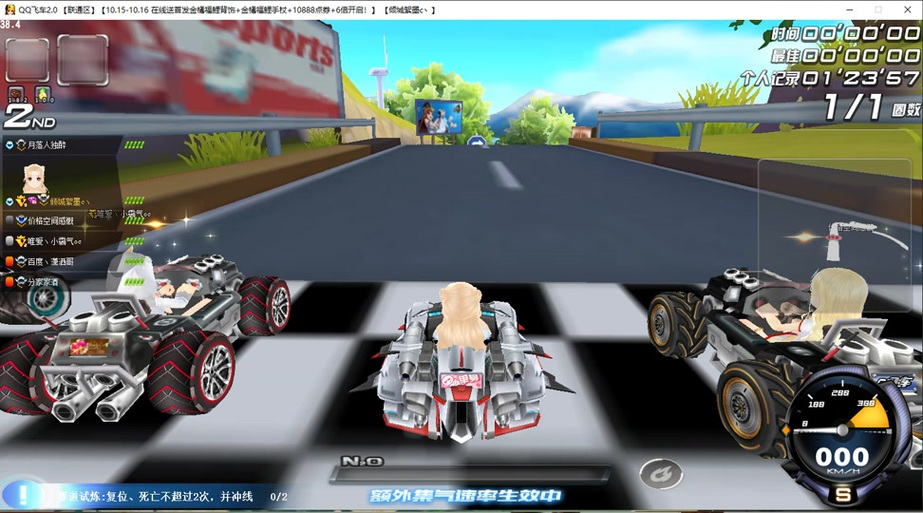This screenshot has width=923, height=513.
Task: Click the blue exclamation mission icon
Action: point(22,495)
